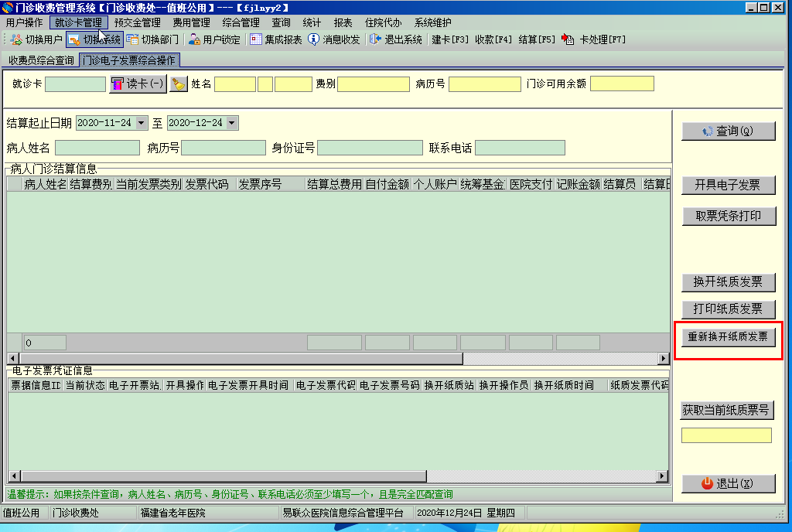Image resolution: width=792 pixels, height=532 pixels.
Task: Click left arrow of e-invoice table scrollbar
Action: pos(15,476)
